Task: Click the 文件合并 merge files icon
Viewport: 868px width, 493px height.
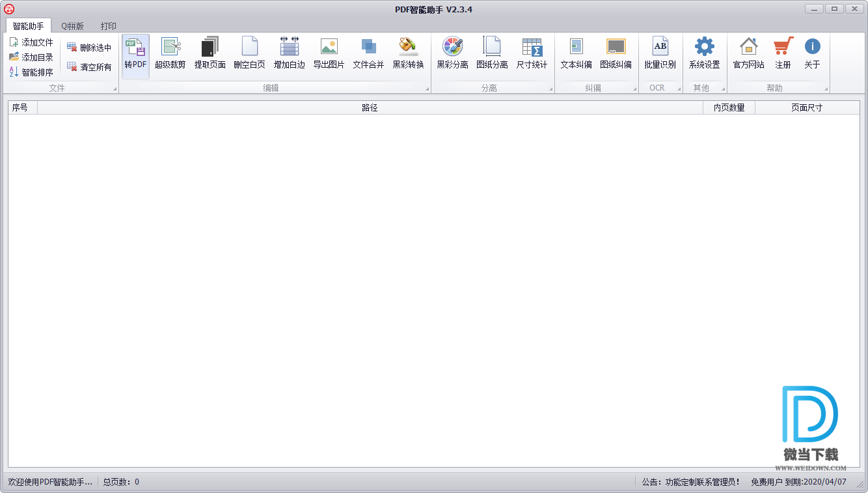Action: click(x=369, y=47)
